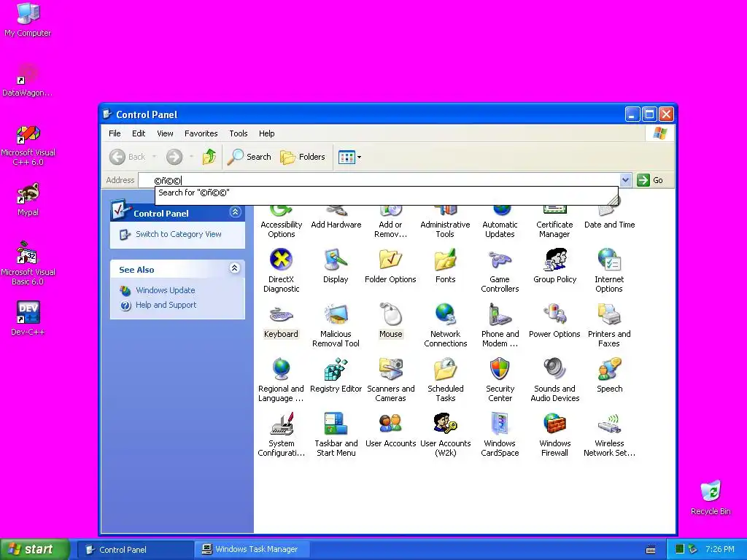
Task: Open the Help menu
Action: [x=267, y=133]
